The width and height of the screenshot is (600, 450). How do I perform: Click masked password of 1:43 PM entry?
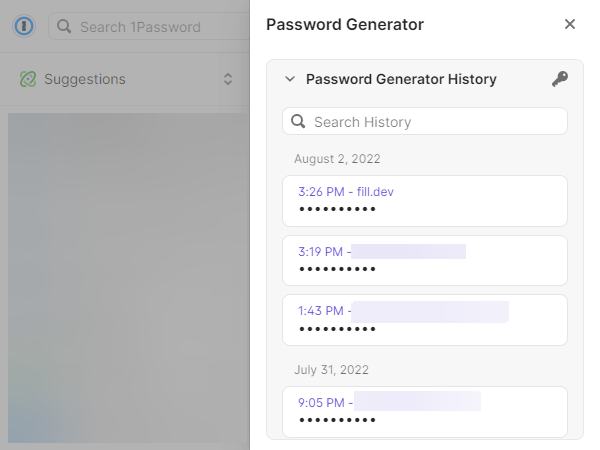337,329
